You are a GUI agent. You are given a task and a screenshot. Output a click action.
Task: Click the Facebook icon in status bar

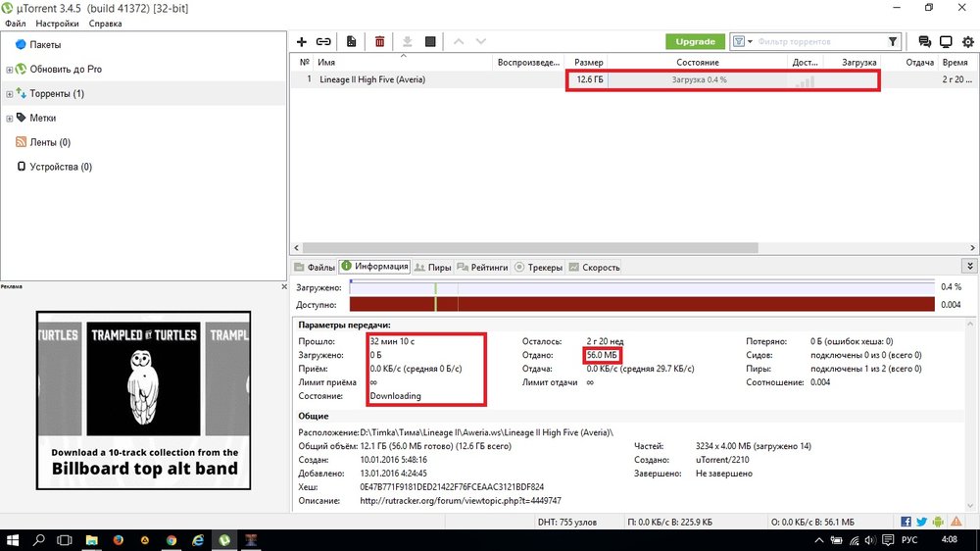coord(906,523)
